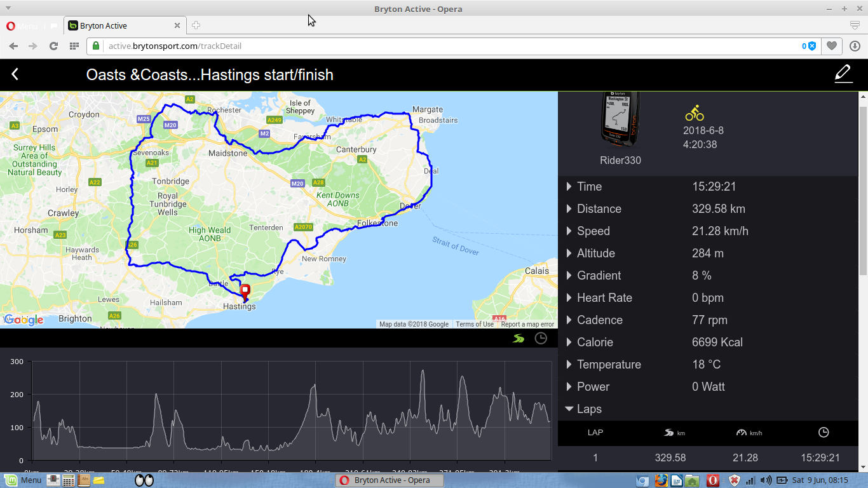The image size is (868, 488).
Task: Open calendar from clock Sat 9 Jun
Action: (x=820, y=480)
